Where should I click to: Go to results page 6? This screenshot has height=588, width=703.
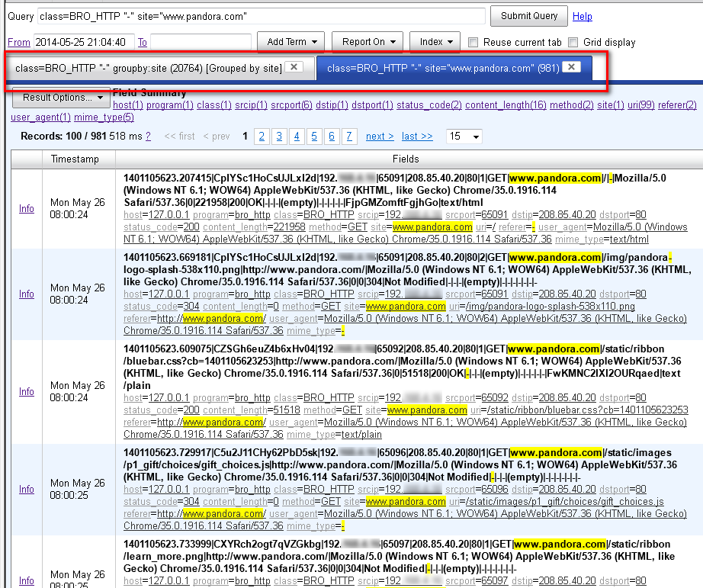pyautogui.click(x=332, y=136)
